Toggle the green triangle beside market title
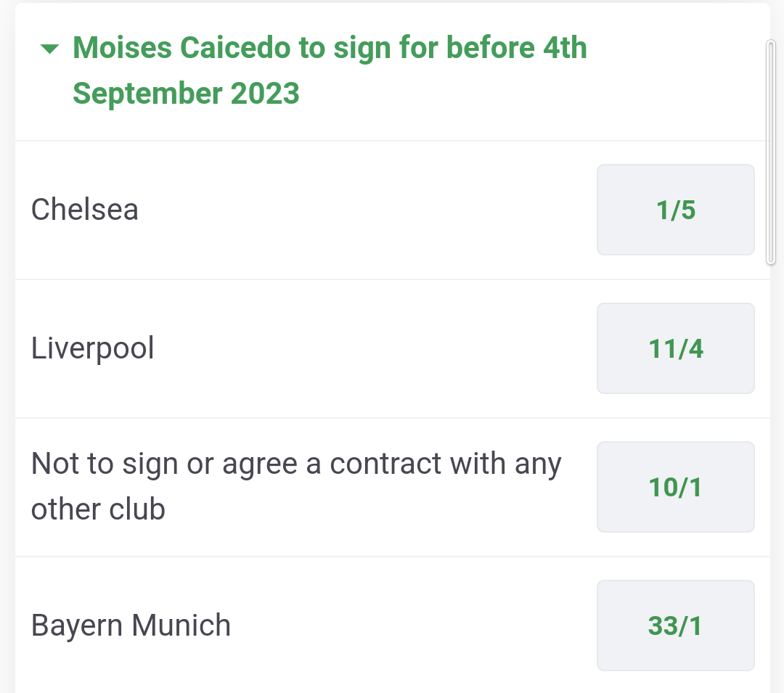The height and width of the screenshot is (693, 784). pyautogui.click(x=49, y=49)
